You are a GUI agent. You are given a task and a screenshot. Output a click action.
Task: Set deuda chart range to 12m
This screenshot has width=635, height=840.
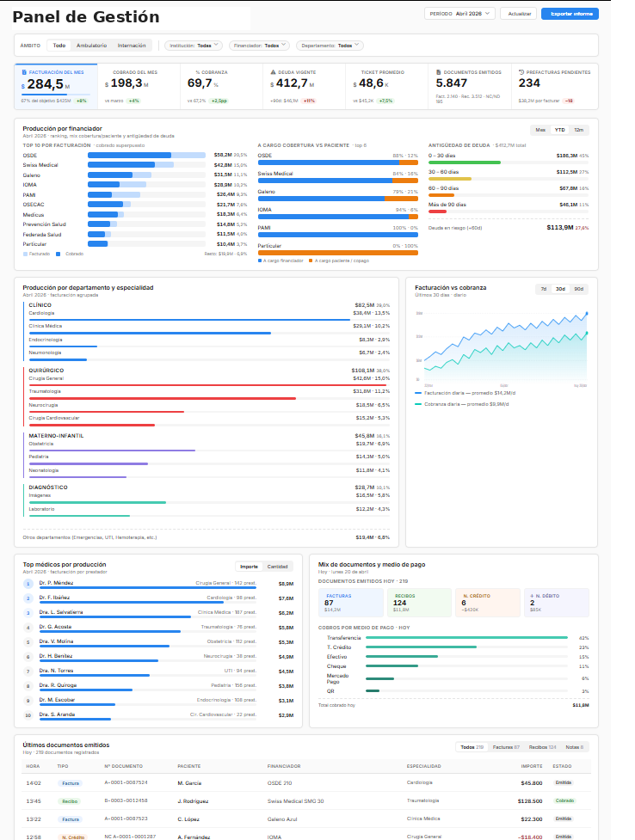point(578,130)
